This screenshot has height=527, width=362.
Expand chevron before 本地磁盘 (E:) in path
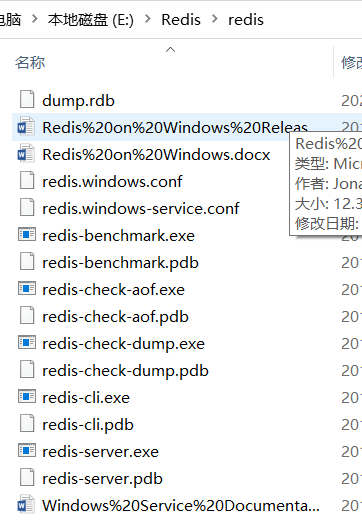pos(34,19)
